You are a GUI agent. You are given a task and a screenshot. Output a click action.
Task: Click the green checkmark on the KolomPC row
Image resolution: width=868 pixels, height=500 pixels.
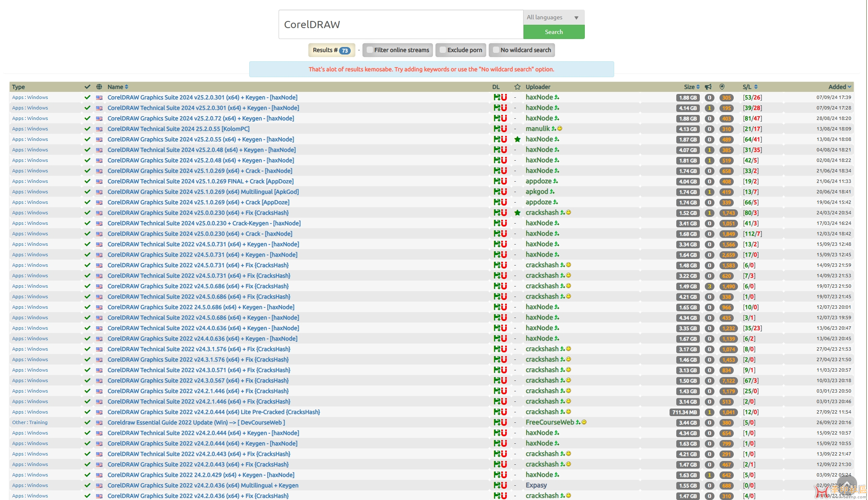pyautogui.click(x=87, y=129)
